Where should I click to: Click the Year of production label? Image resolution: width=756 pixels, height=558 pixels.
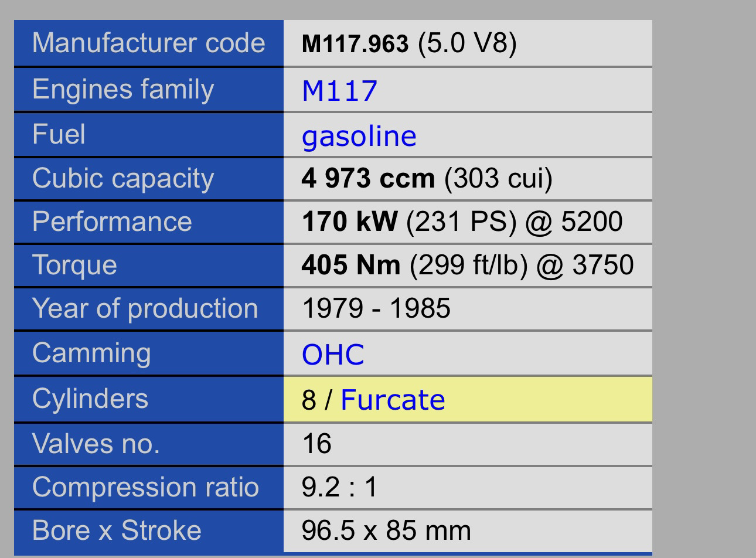click(x=145, y=309)
